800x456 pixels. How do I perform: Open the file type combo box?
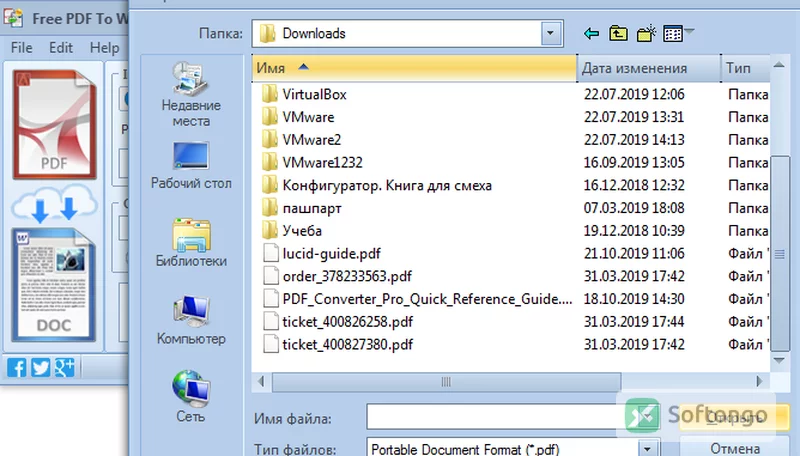click(513, 447)
